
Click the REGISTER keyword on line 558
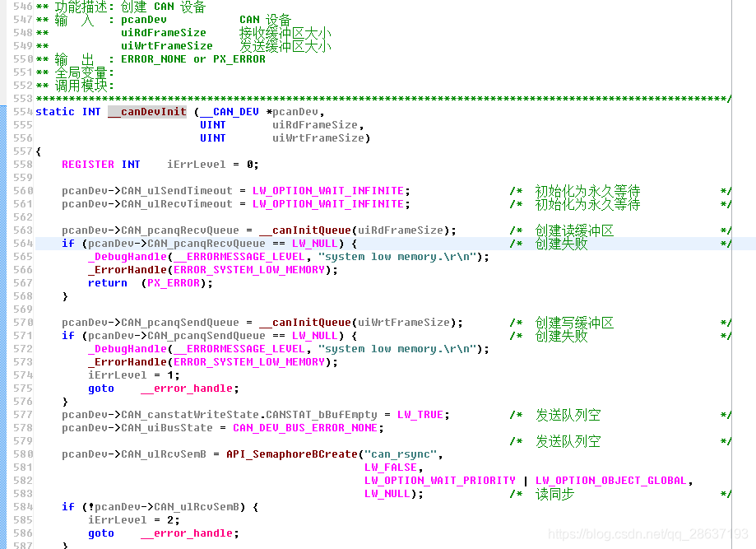tap(88, 165)
